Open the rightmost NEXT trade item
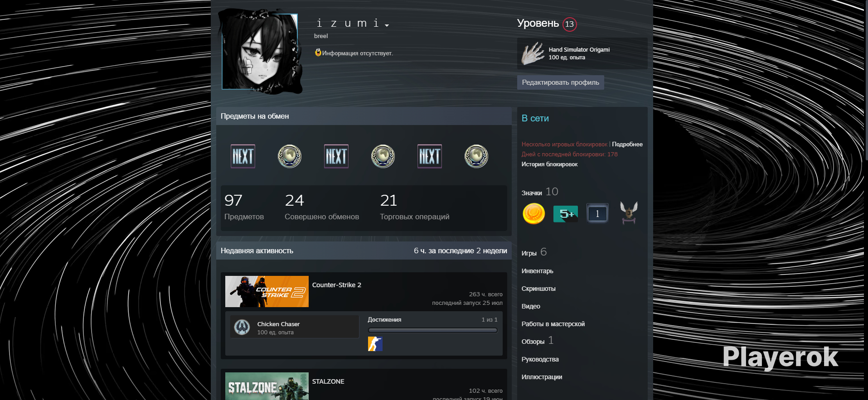868x400 pixels. 430,156
